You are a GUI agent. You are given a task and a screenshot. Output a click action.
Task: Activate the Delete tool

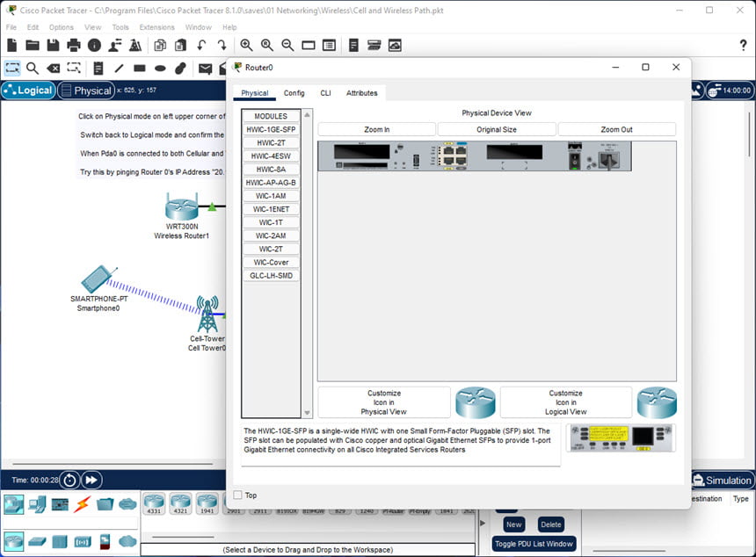[53, 69]
